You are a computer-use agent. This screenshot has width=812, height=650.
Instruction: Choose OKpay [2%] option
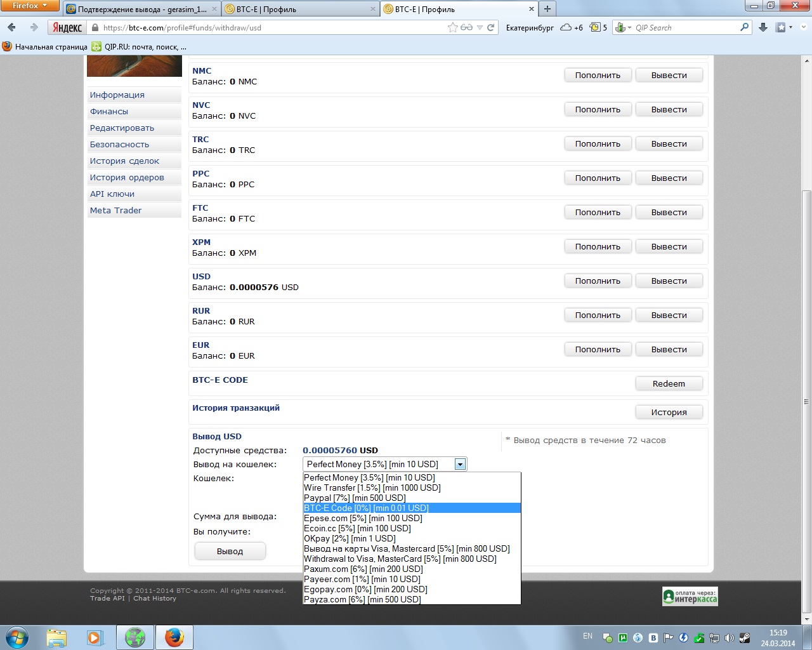[412, 538]
